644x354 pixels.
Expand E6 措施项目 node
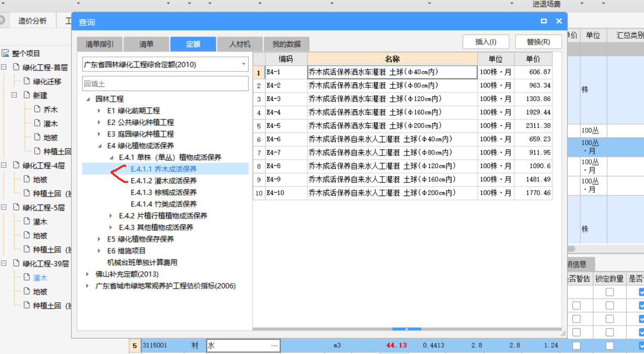[x=99, y=251]
